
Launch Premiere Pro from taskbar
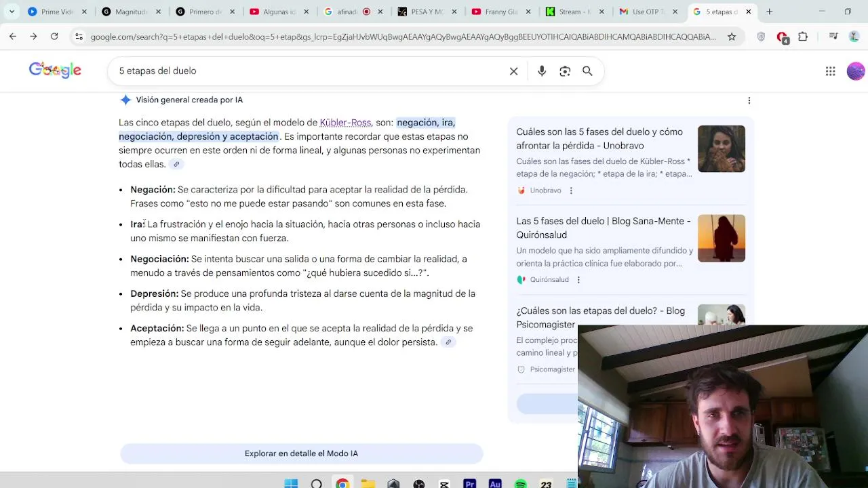(x=469, y=484)
